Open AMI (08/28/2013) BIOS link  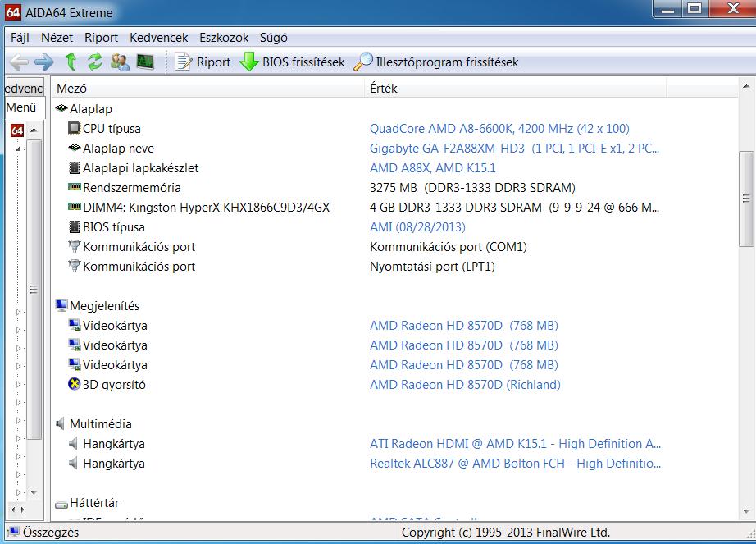[x=417, y=226]
